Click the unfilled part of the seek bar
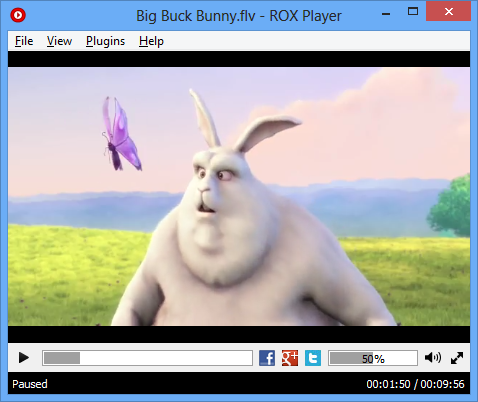Image resolution: width=478 pixels, height=402 pixels. (166, 358)
